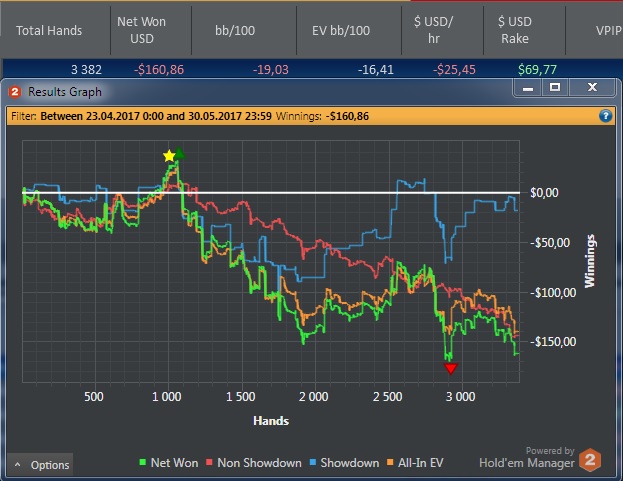Click the blue help question mark icon

tap(605, 116)
